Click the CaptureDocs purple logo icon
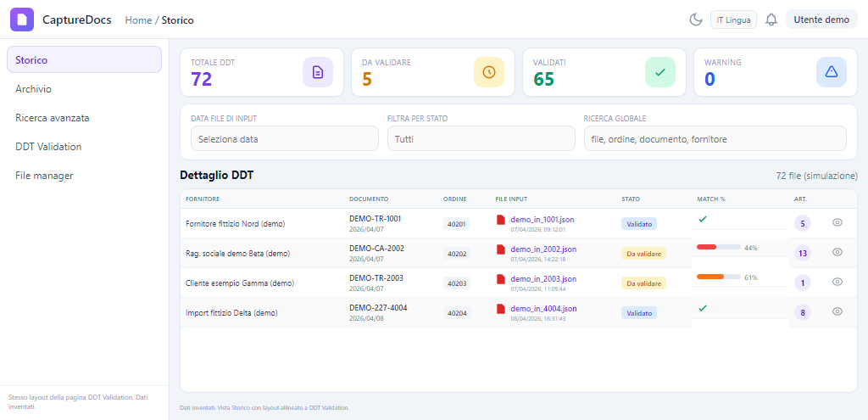 [21, 20]
